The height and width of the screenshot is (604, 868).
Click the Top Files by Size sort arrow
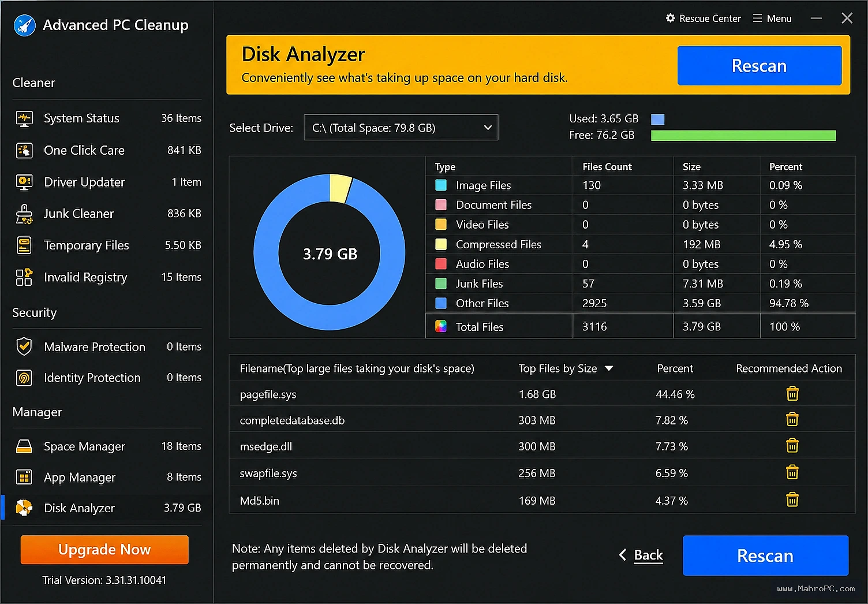(x=609, y=368)
